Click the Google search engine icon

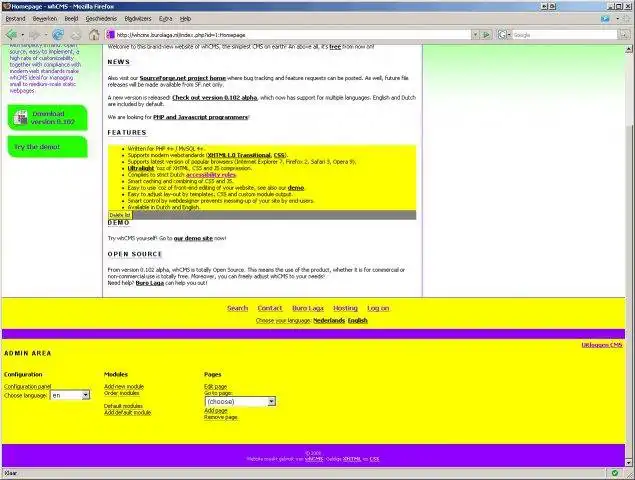coord(502,35)
